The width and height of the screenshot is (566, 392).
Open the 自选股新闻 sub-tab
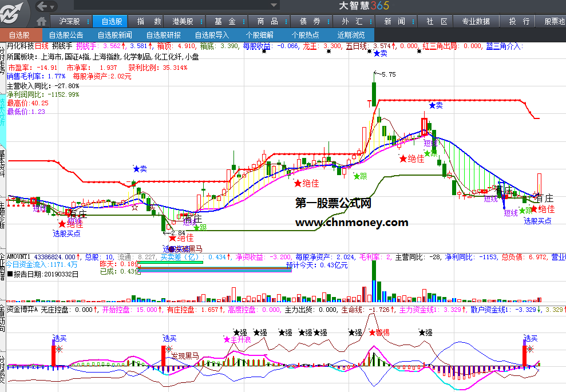(x=115, y=35)
